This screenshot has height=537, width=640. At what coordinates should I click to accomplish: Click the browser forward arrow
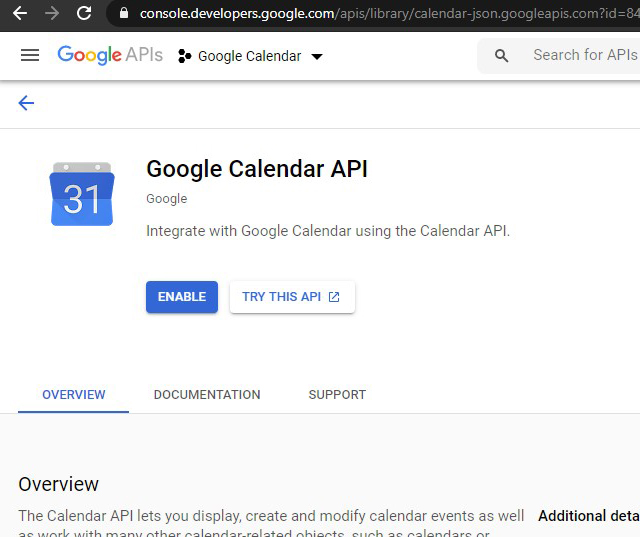[52, 14]
